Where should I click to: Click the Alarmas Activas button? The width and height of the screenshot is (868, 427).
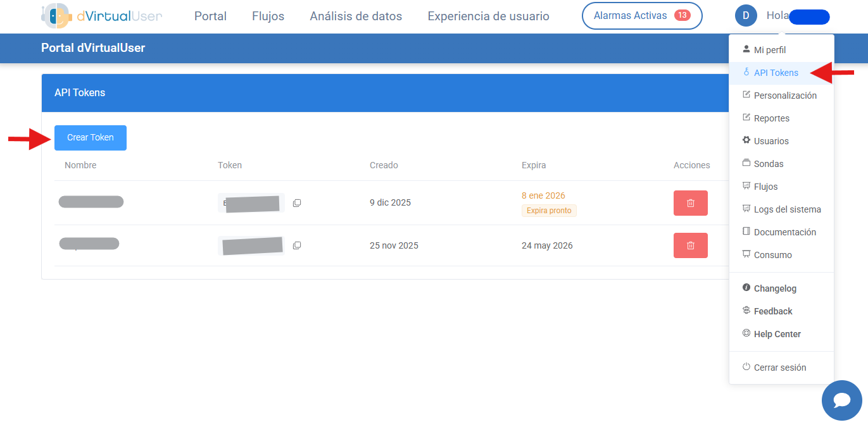[642, 16]
